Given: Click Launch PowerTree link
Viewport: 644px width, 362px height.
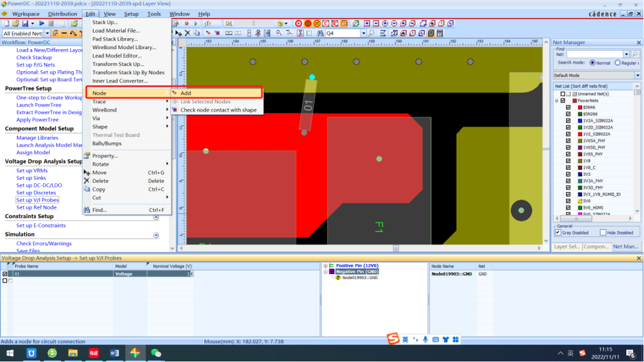Looking at the screenshot, I should 39,105.
